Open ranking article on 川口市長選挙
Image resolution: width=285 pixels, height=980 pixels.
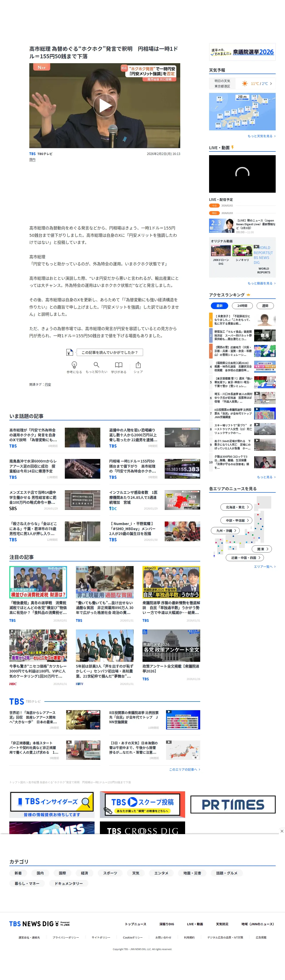click(x=242, y=398)
